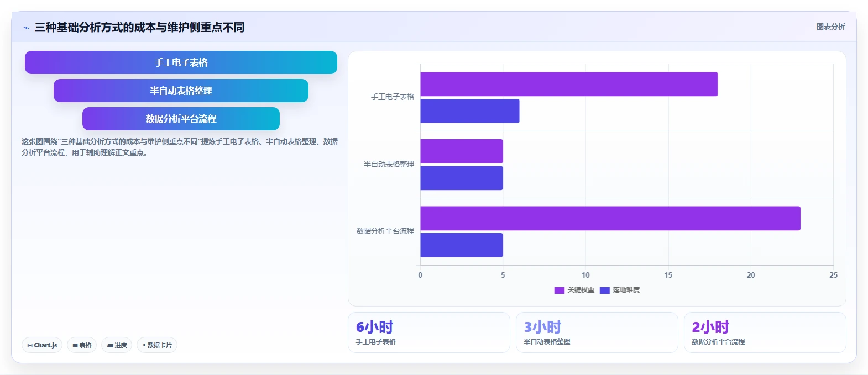The height and width of the screenshot is (375, 868).
Task: Click the blue 落地难度 bar for 手工电子表格
Action: point(470,111)
